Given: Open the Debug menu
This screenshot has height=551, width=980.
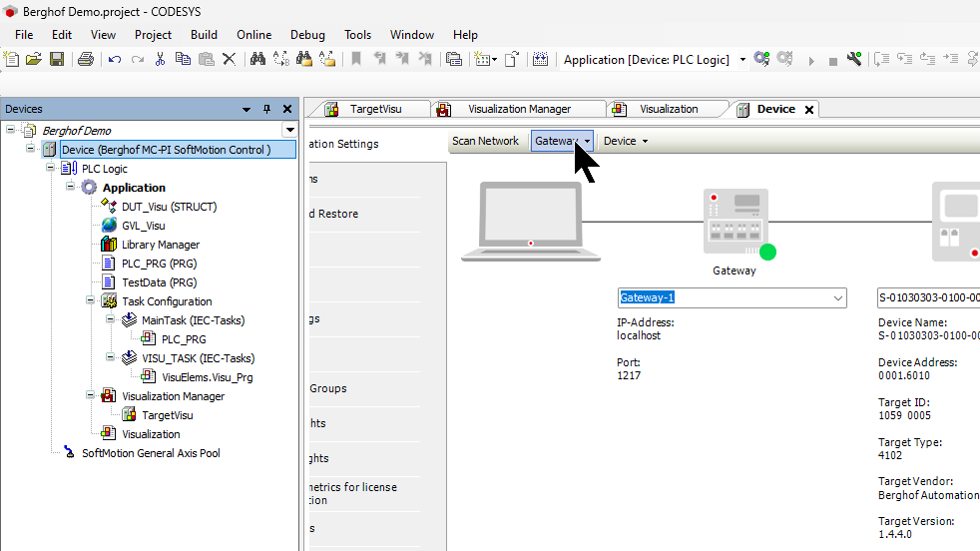Looking at the screenshot, I should point(307,35).
